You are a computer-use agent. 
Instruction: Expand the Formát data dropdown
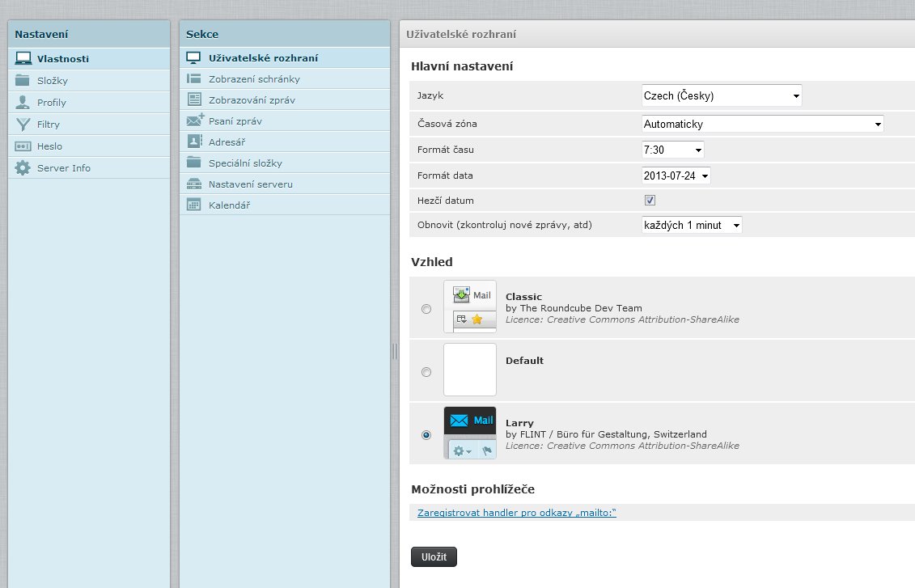point(676,176)
